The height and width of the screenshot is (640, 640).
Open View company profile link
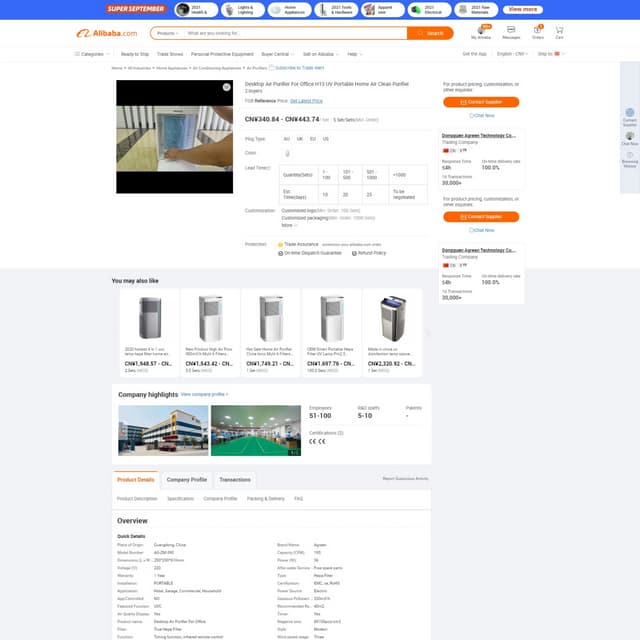point(204,394)
